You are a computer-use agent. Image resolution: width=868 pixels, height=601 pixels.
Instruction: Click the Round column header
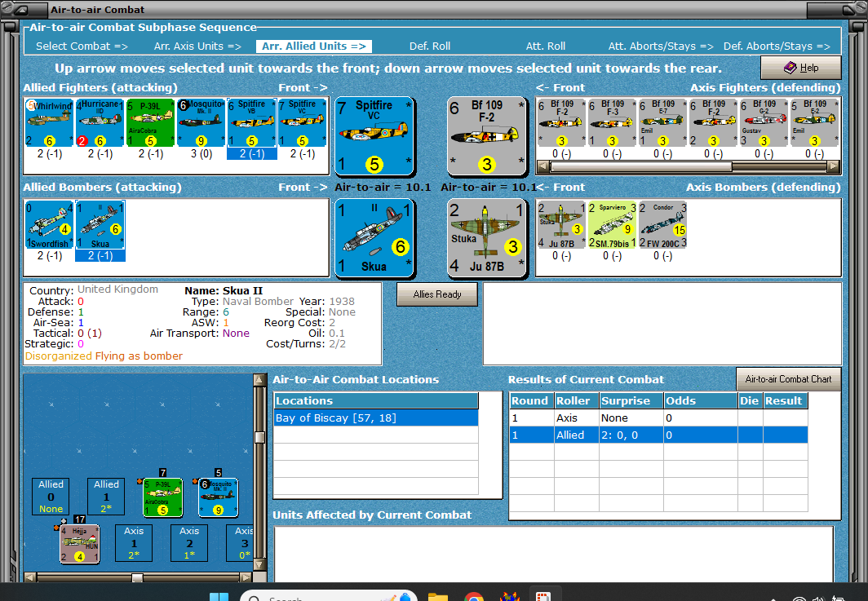coord(531,400)
